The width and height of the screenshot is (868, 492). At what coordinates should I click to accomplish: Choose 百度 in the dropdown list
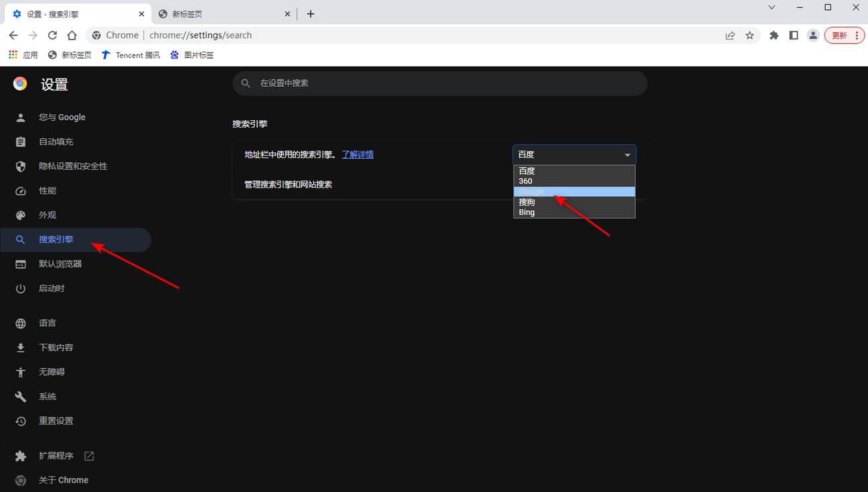(574, 171)
